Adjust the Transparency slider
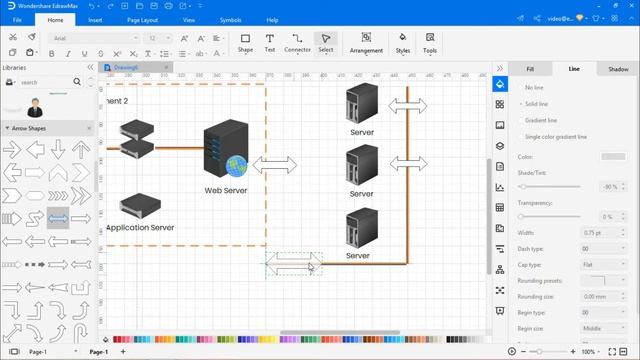The image size is (640, 360). click(549, 216)
